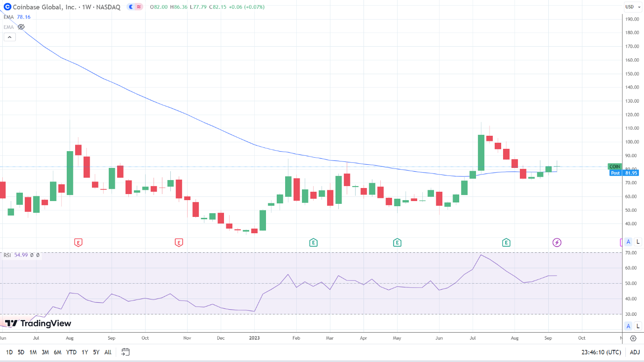Open the red earnings marker before November 2022
Image resolution: width=644 pixels, height=362 pixels.
coord(179,242)
